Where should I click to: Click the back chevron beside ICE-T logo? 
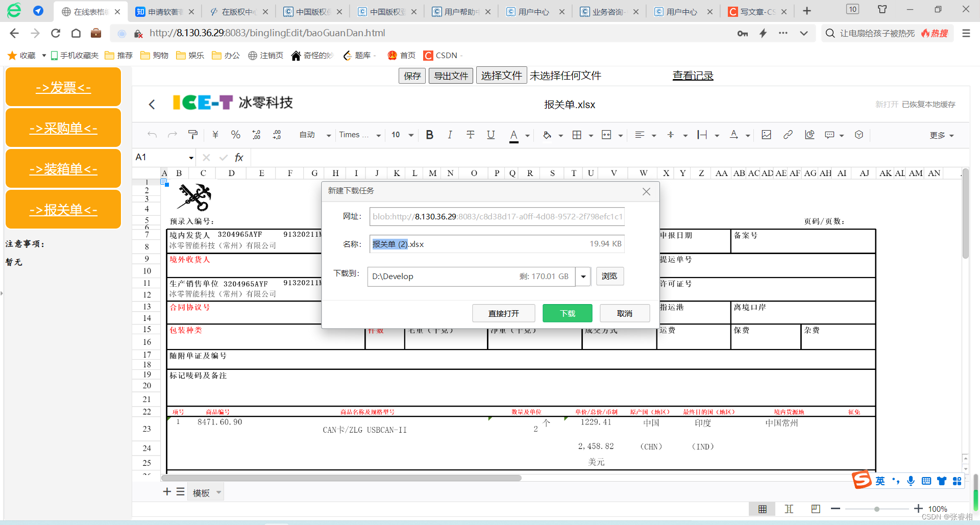coord(152,104)
